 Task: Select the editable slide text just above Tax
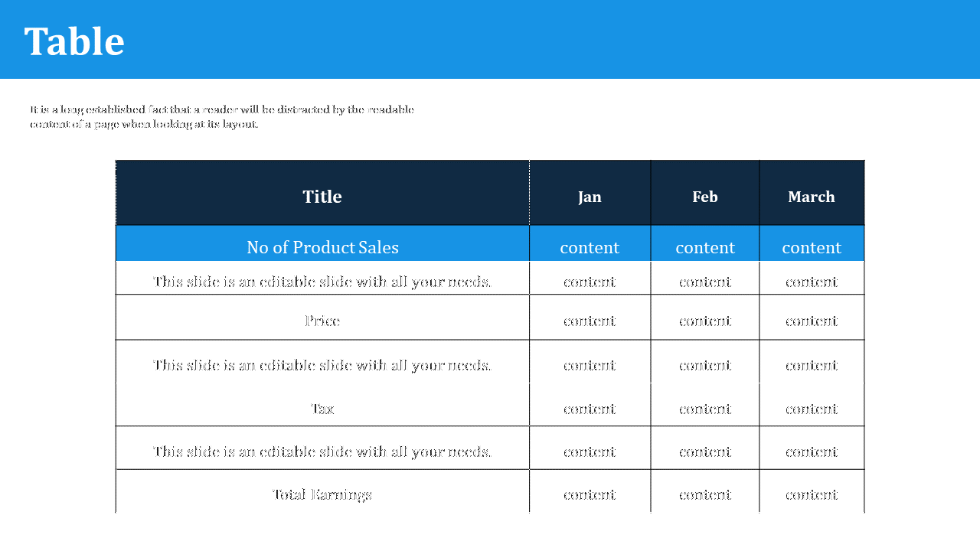(x=322, y=365)
